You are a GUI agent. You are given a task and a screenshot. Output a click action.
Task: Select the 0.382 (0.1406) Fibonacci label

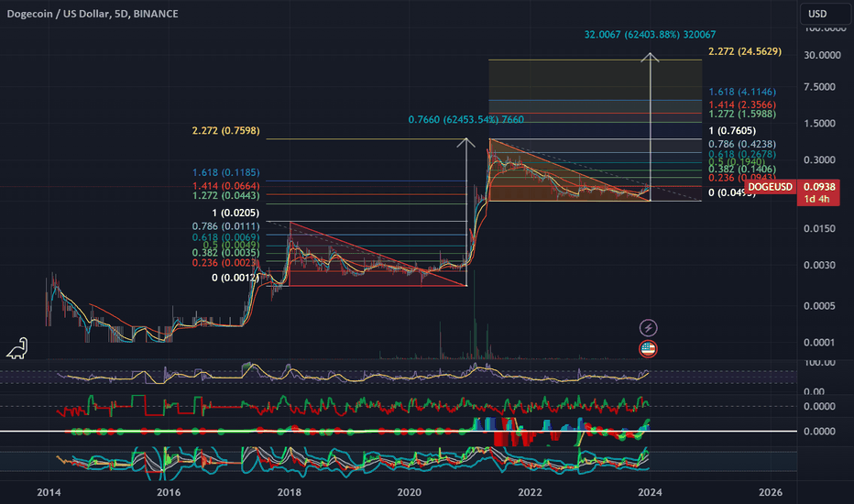click(742, 170)
